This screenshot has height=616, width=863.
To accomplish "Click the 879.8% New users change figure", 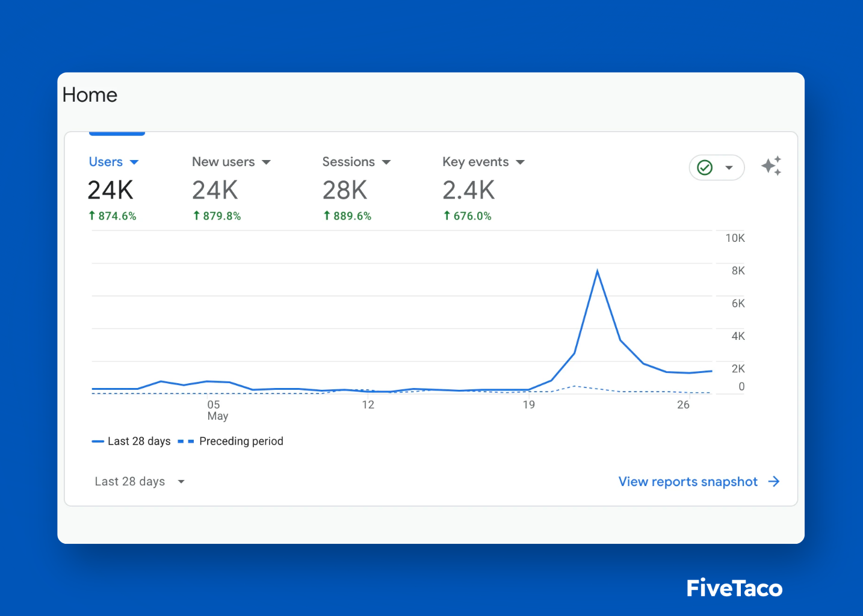I will pyautogui.click(x=217, y=216).
